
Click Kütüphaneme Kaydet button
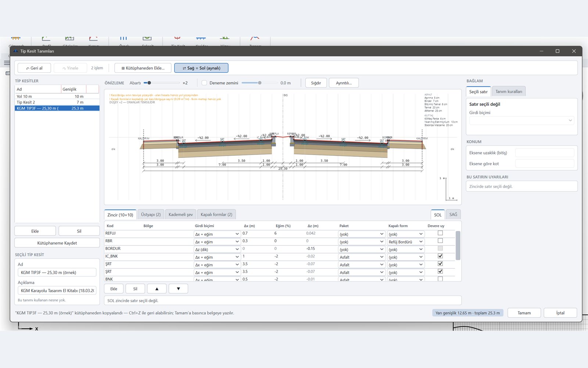pos(57,243)
